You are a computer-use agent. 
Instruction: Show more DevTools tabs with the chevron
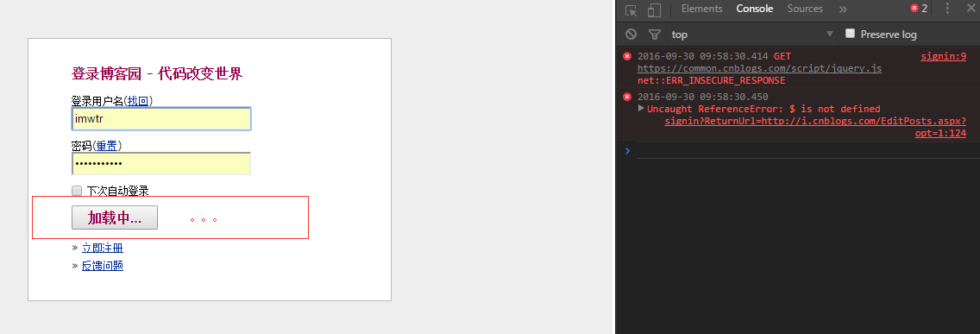point(843,9)
